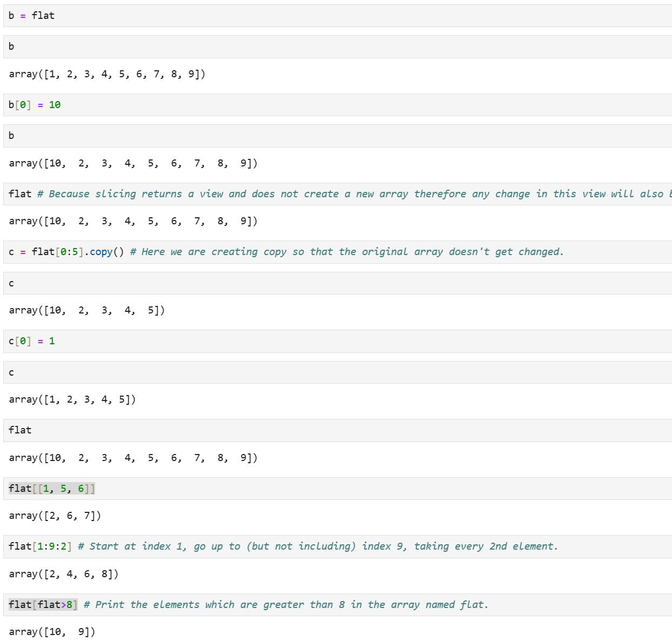This screenshot has width=672, height=641.
Task: Click the output array([10, 2, 3, 4, 5])
Action: coord(87,310)
